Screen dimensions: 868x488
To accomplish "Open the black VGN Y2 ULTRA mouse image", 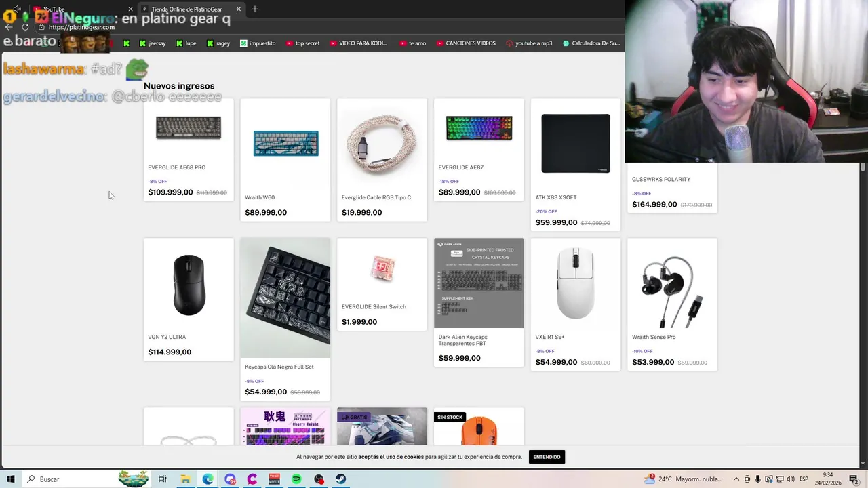I will [x=189, y=285].
